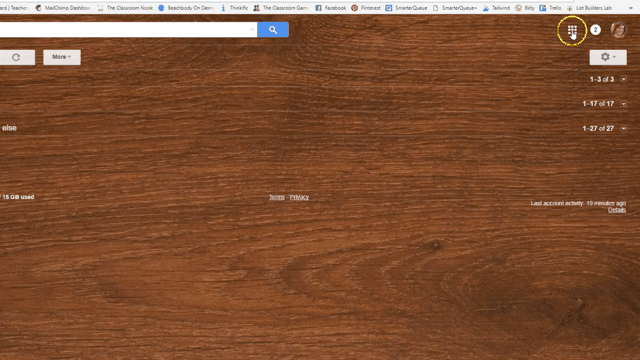The image size is (640, 360).
Task: Open The Classroom Nook bookmark
Action: click(125, 8)
